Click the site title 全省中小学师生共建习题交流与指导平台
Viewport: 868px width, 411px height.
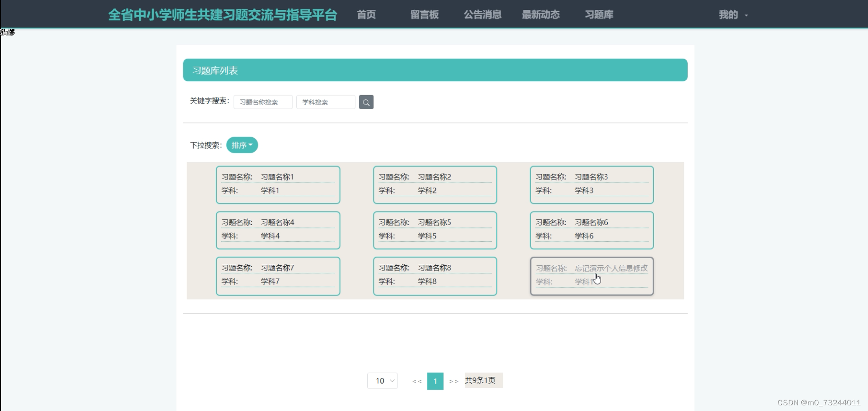tap(222, 15)
